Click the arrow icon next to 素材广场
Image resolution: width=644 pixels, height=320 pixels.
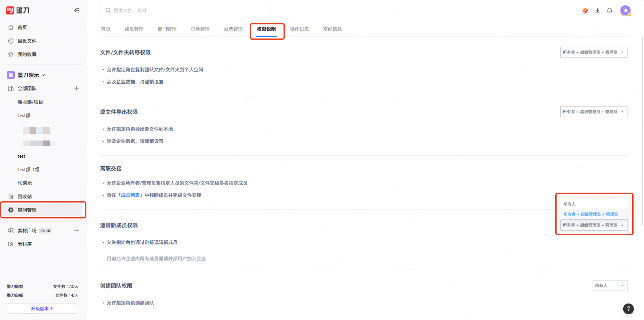[77, 231]
